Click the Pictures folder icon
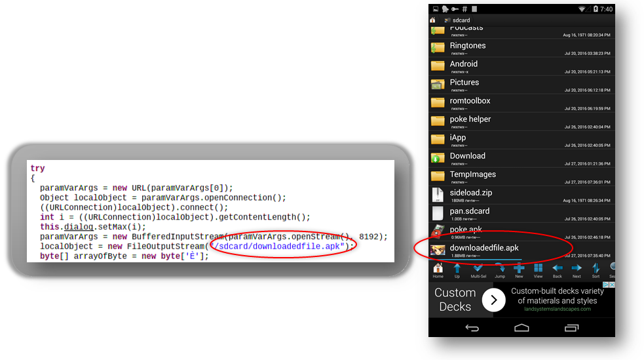Image resolution: width=644 pixels, height=360 pixels. tap(438, 84)
